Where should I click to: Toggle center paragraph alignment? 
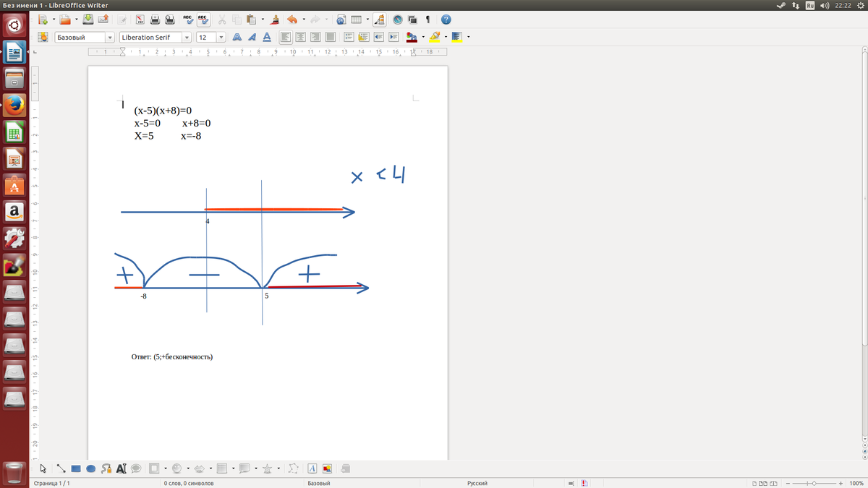click(301, 37)
